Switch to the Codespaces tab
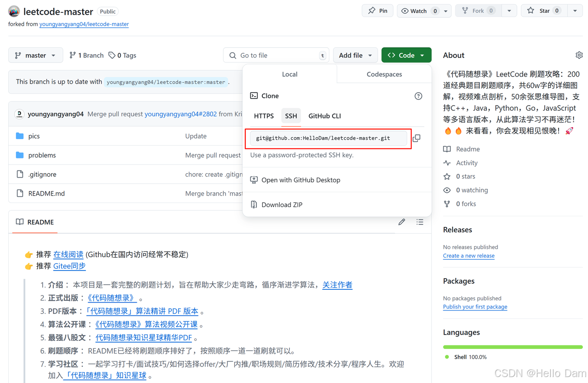 coord(384,74)
